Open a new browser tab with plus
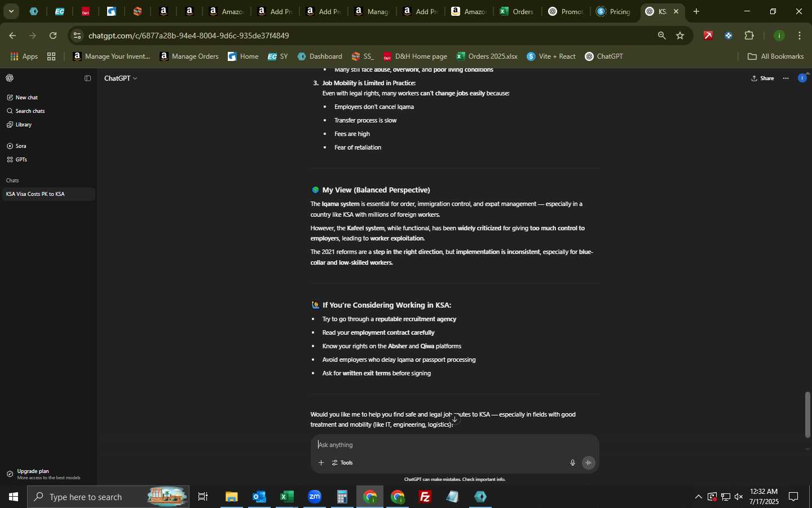The image size is (812, 508). point(697,11)
